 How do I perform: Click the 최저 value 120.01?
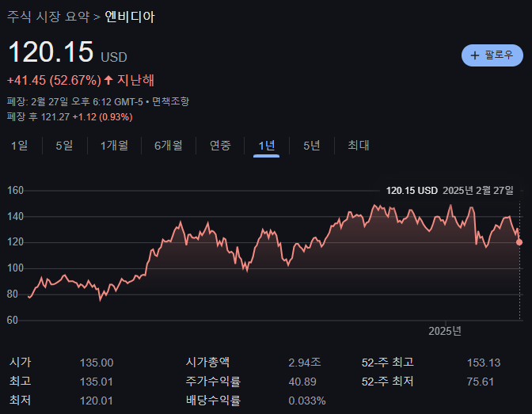click(96, 401)
